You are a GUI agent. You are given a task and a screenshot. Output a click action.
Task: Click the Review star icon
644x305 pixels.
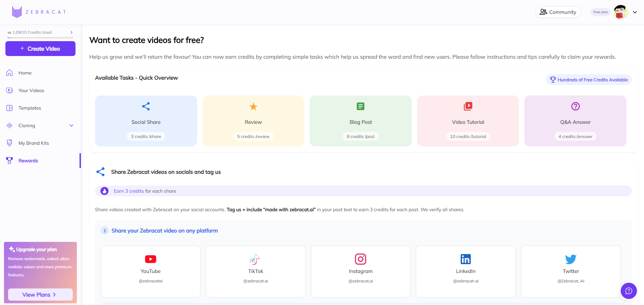click(x=253, y=107)
